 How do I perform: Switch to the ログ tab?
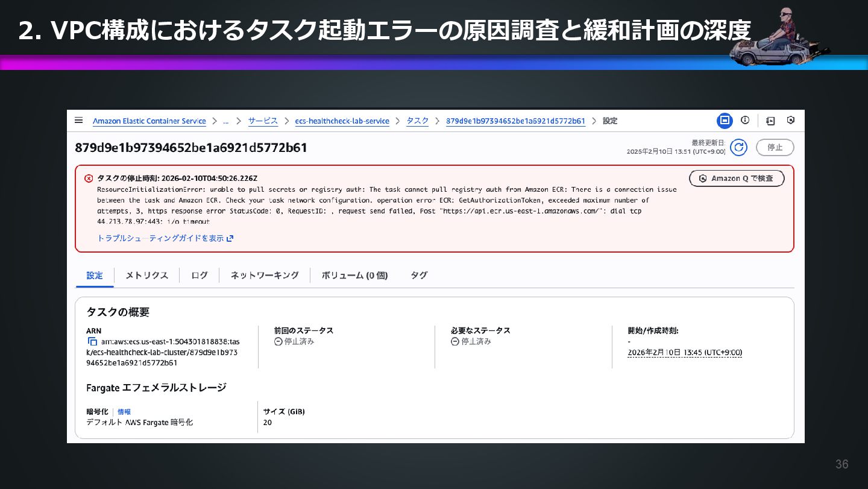tap(200, 276)
